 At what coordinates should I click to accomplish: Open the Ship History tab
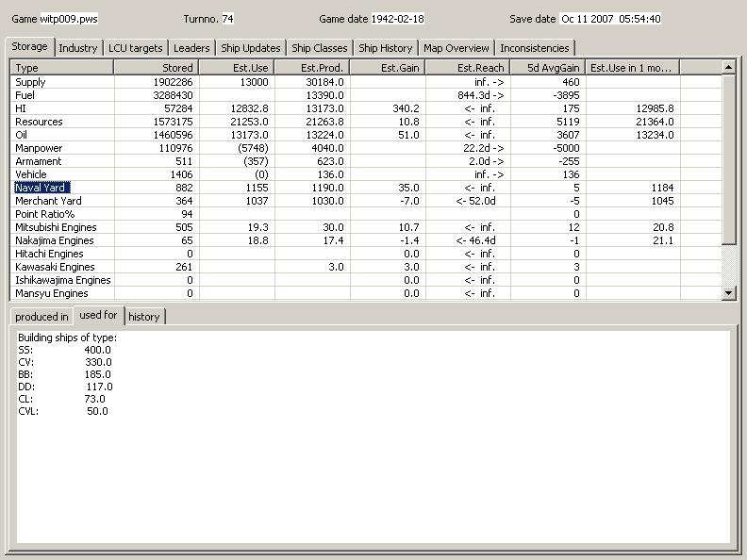tap(386, 48)
